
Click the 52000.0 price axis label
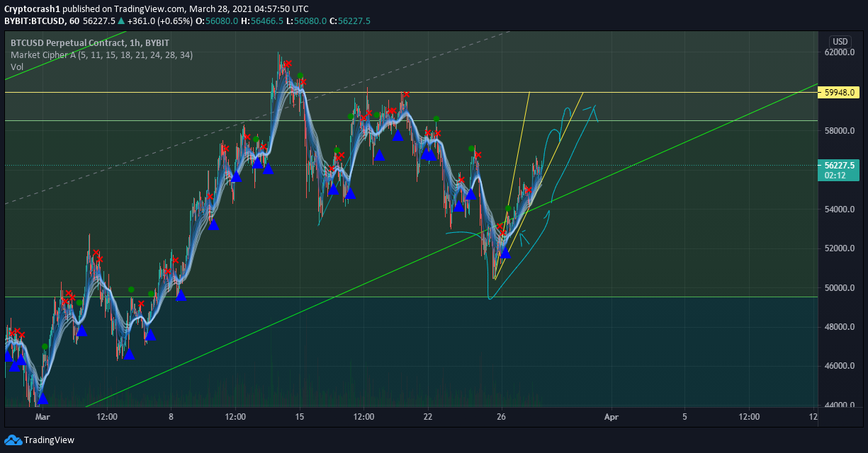click(840, 248)
